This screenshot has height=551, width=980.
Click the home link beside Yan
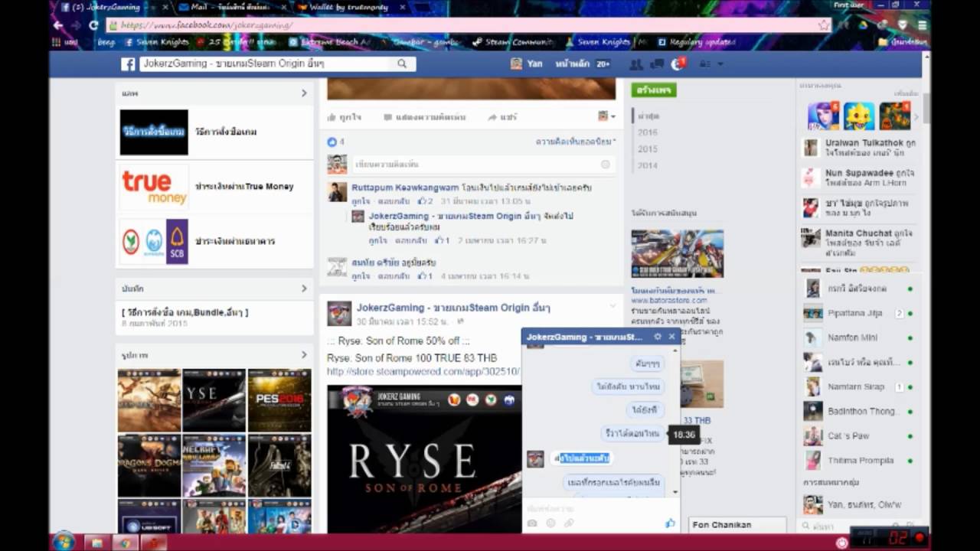(x=572, y=64)
